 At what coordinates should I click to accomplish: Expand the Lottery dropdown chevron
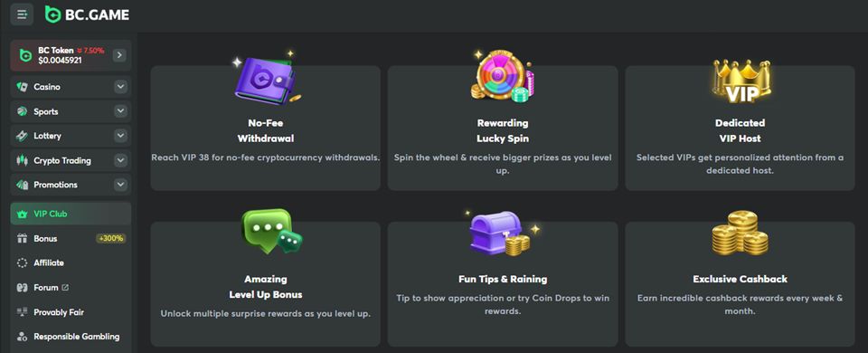click(x=120, y=136)
